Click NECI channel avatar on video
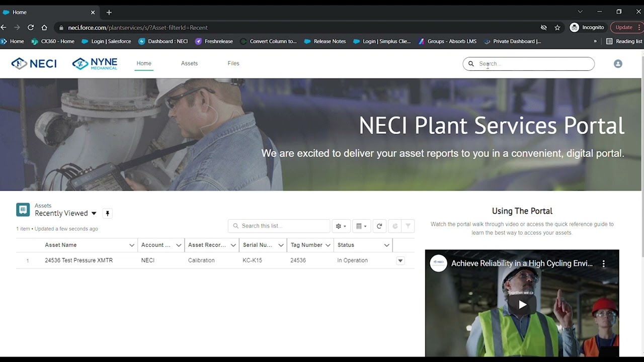644x362 pixels. coord(438,263)
